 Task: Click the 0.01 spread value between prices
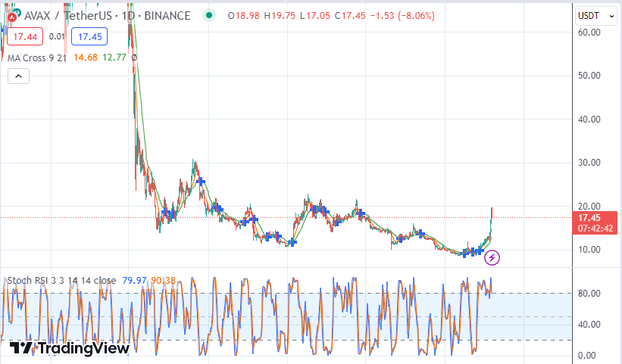coord(57,36)
